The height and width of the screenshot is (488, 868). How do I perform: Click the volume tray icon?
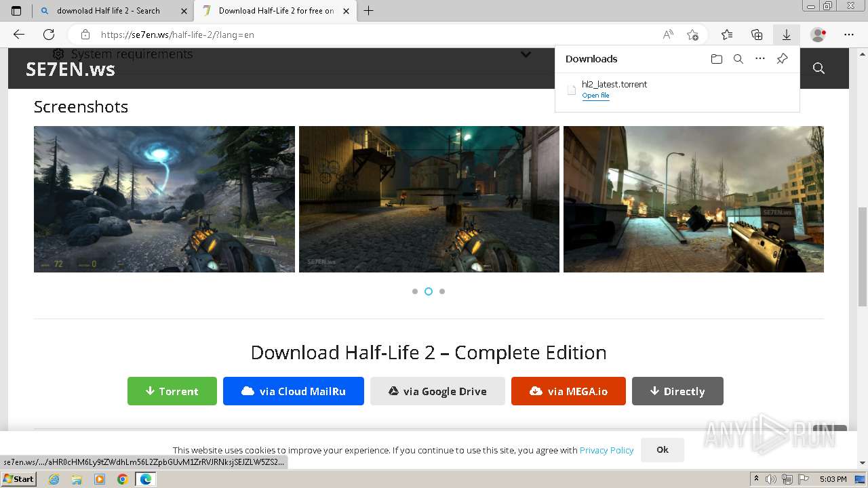[771, 479]
